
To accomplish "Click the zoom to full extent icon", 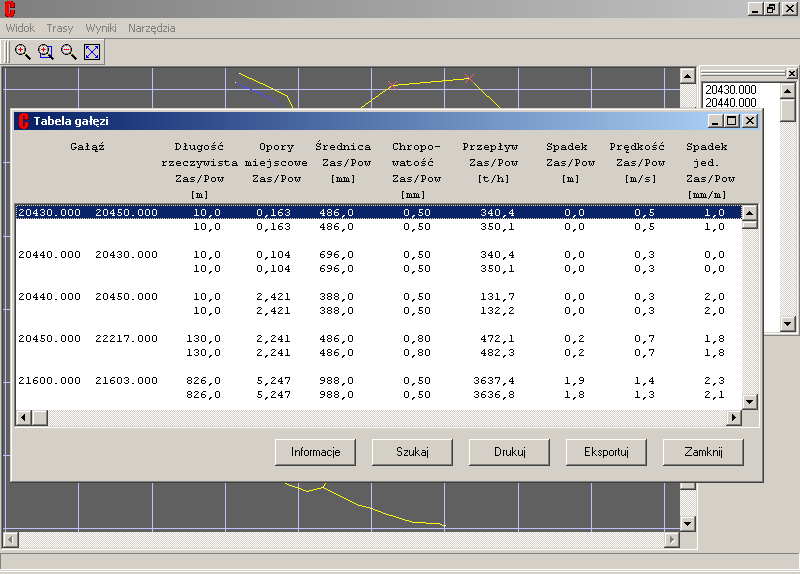I will click(x=91, y=52).
